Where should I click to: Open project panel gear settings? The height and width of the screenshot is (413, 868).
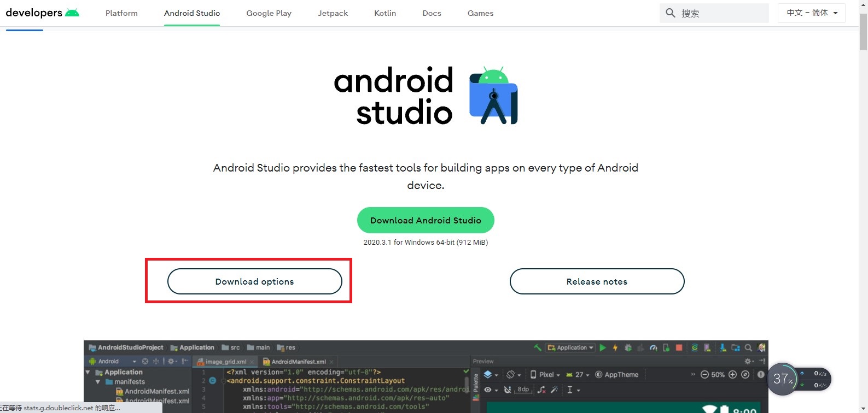(x=172, y=361)
